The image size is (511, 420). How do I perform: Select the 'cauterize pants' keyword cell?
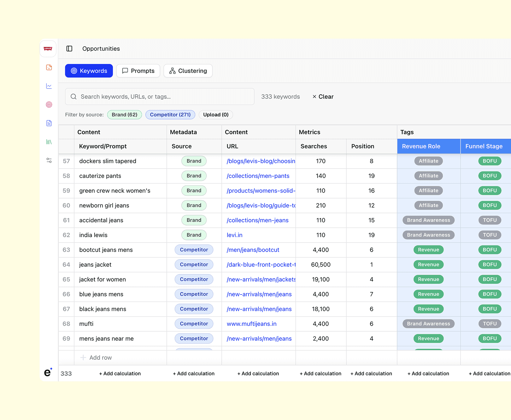pos(120,176)
